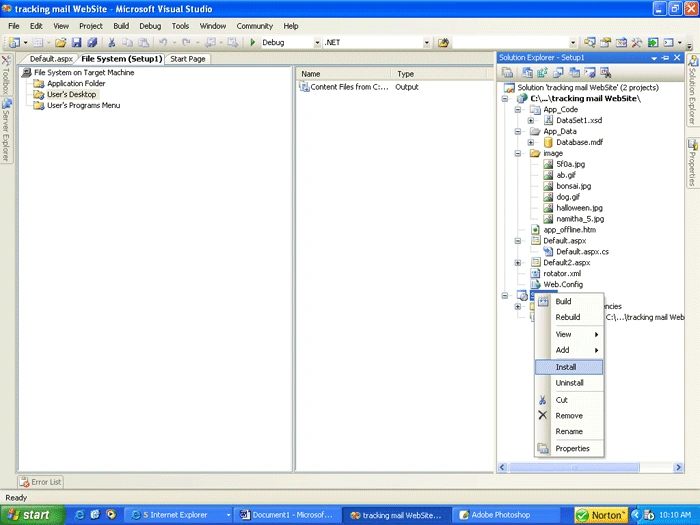Image resolution: width=700 pixels, height=525 pixels.
Task: Click the Windows start button
Action: click(31, 515)
